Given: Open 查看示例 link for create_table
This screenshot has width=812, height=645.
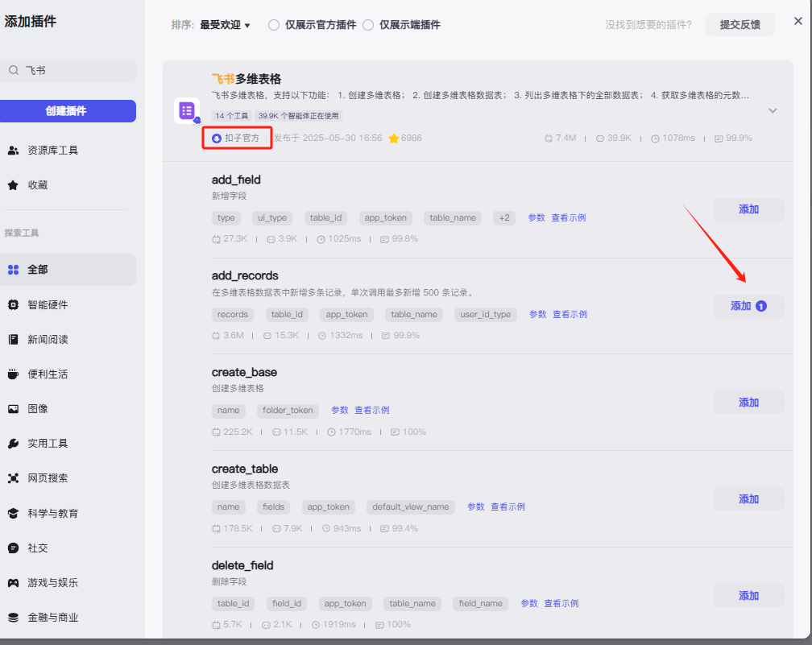Looking at the screenshot, I should [x=508, y=506].
